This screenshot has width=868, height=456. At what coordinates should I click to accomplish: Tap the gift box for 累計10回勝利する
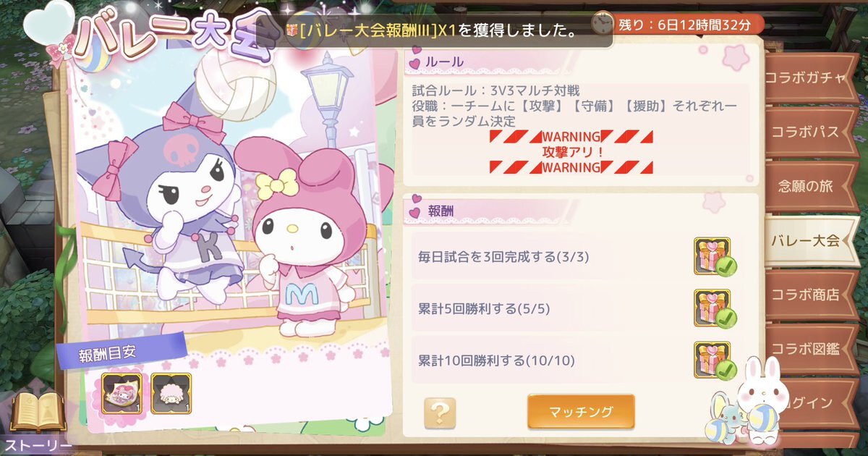(713, 360)
